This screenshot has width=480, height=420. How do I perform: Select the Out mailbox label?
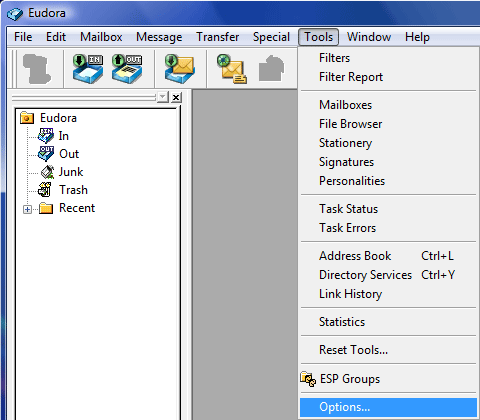click(69, 154)
